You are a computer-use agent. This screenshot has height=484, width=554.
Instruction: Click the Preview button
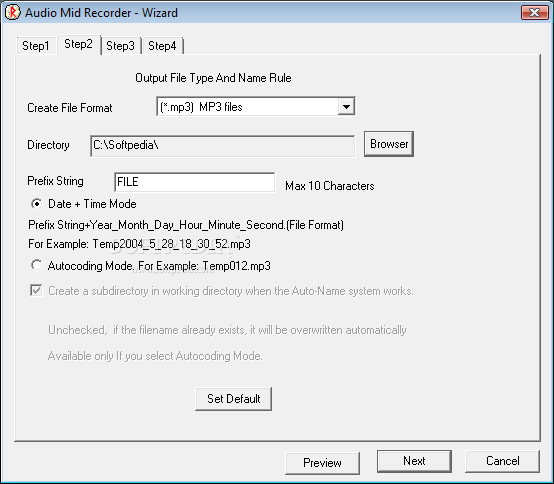tap(322, 463)
